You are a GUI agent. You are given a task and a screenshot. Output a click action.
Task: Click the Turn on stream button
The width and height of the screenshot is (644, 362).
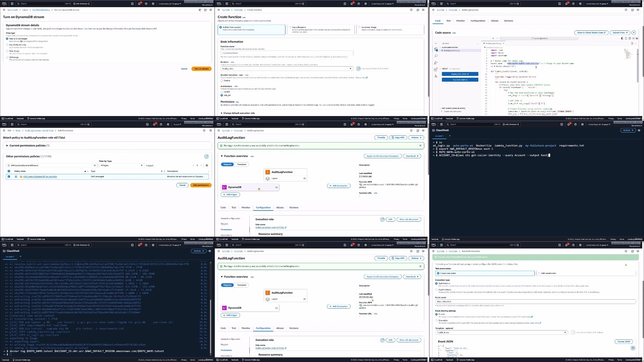[x=201, y=69]
